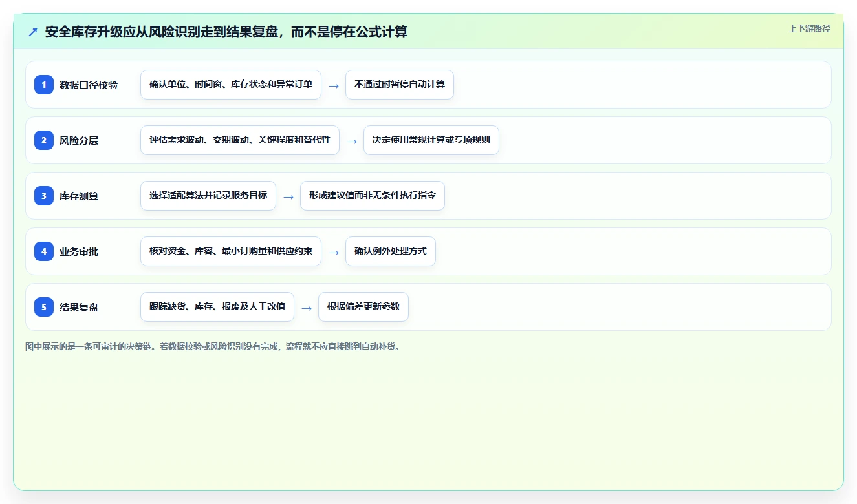
Task: Click the box 确认单位、时间窗、库存状态和异常订单
Action: (231, 85)
